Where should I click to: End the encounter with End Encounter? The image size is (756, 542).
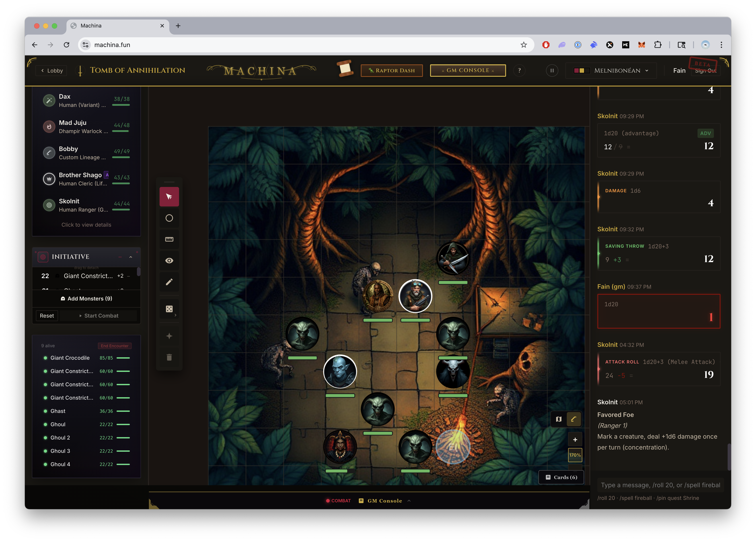[x=114, y=346]
